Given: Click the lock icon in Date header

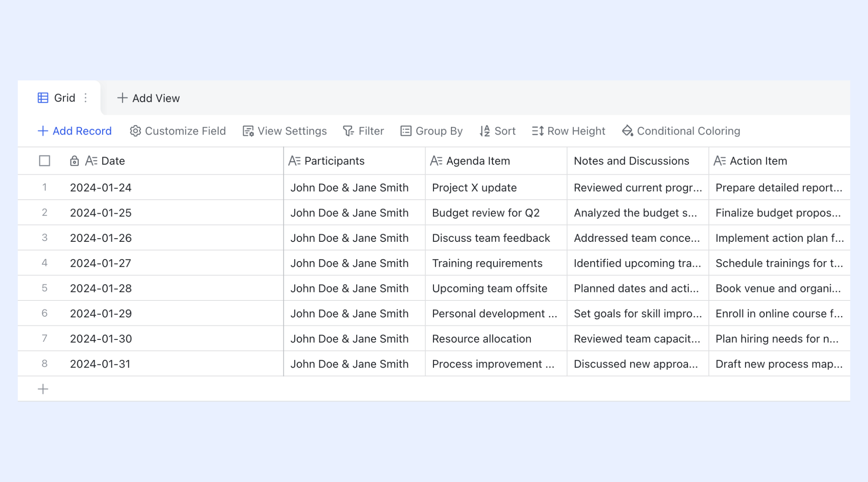Looking at the screenshot, I should click(x=74, y=161).
